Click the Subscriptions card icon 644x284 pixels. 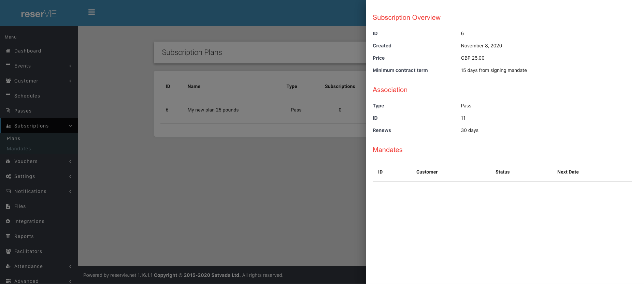click(9, 126)
